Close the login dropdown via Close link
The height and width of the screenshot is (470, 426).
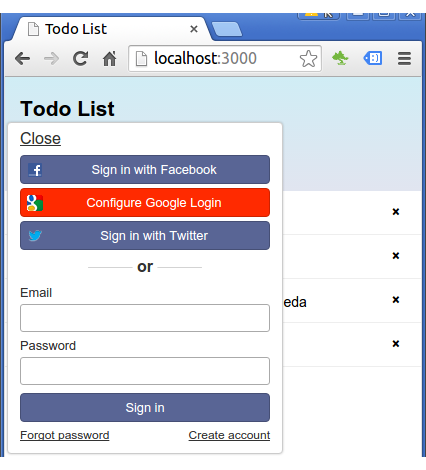point(40,138)
